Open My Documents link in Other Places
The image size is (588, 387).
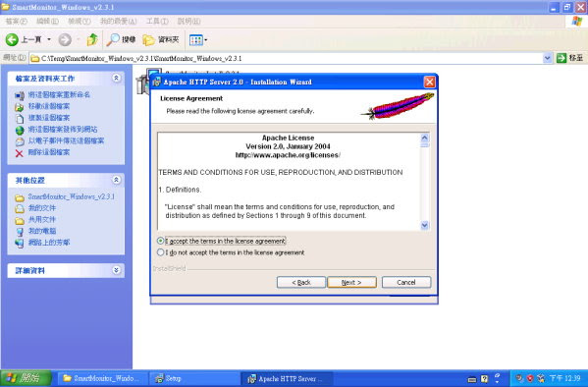tap(41, 208)
